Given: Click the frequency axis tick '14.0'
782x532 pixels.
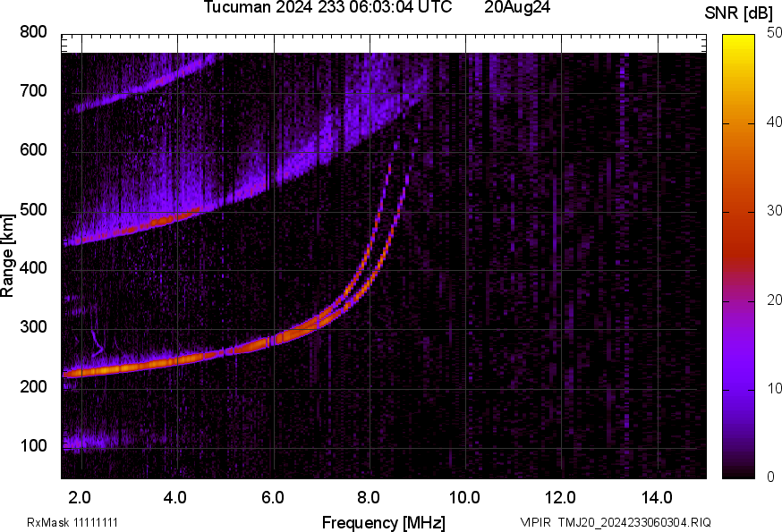Looking at the screenshot, I should click(x=657, y=498).
